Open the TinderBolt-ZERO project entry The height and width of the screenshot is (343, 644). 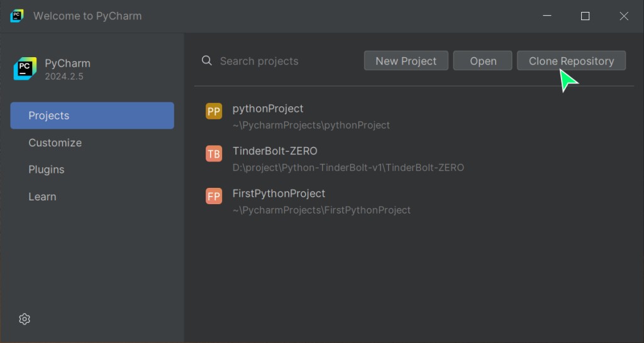pos(275,151)
